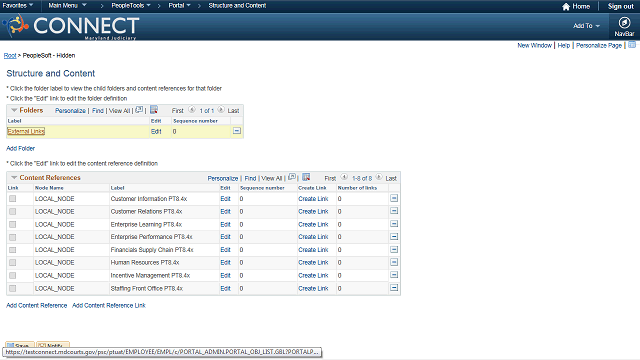Click Find in Content References header
640x360 pixels.
coord(250,178)
